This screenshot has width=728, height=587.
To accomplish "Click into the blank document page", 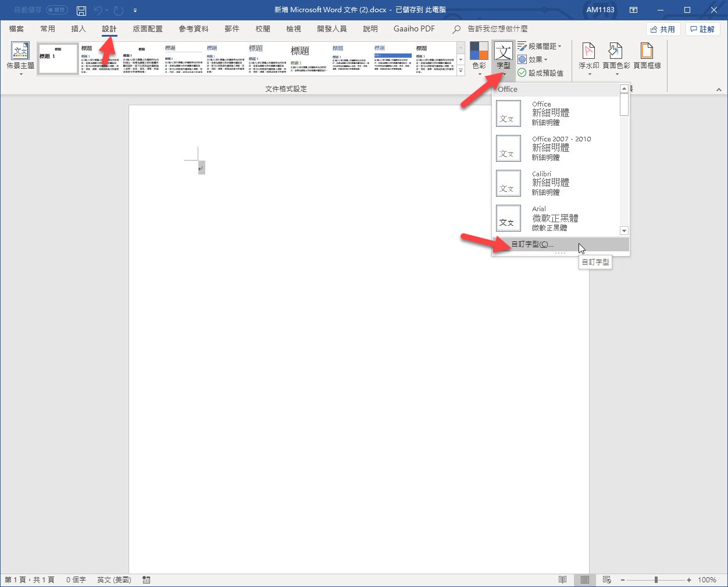I will 358,339.
